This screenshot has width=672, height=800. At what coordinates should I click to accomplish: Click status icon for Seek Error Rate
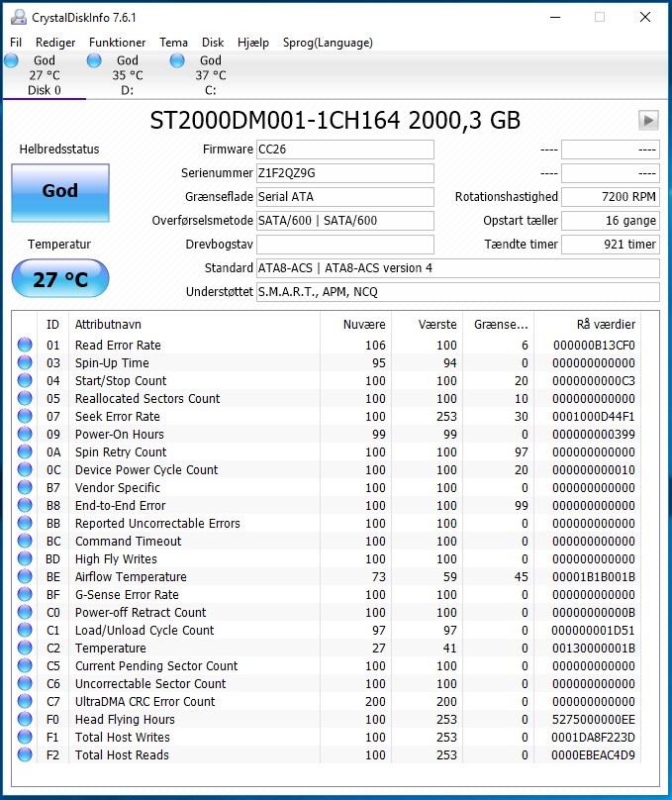coord(25,416)
